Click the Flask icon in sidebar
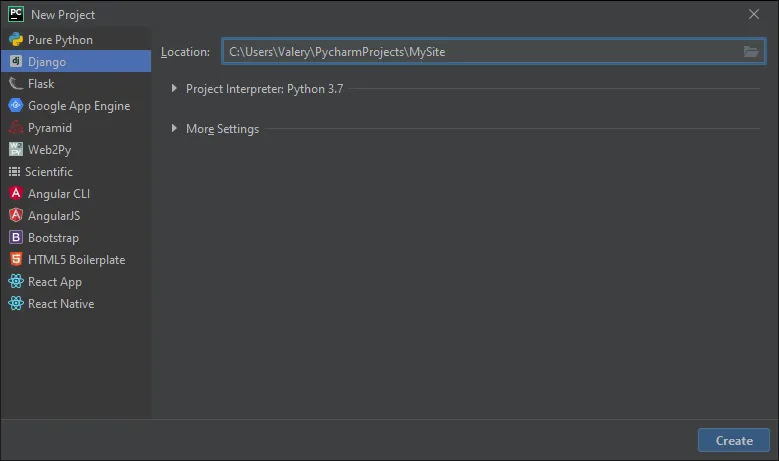 [16, 84]
